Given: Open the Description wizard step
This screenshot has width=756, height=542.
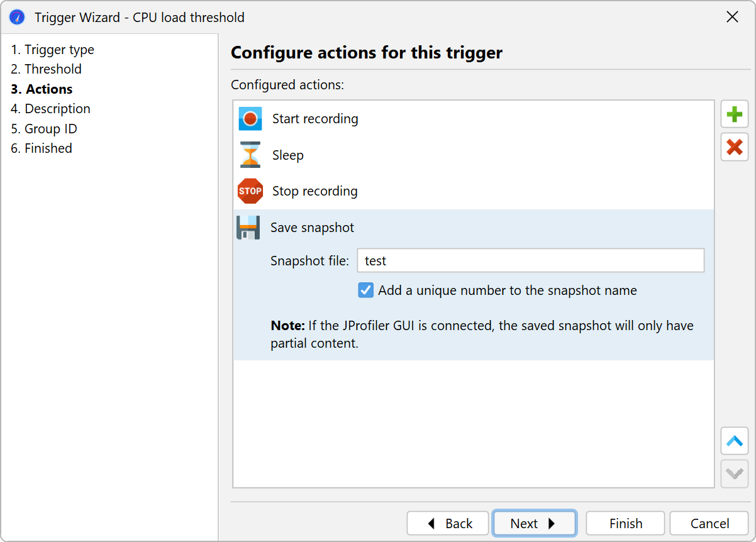Looking at the screenshot, I should coord(50,109).
